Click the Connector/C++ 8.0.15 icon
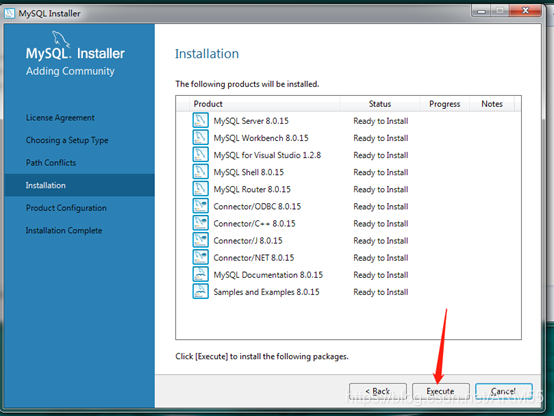Image resolution: width=554 pixels, height=416 pixels. (x=200, y=223)
